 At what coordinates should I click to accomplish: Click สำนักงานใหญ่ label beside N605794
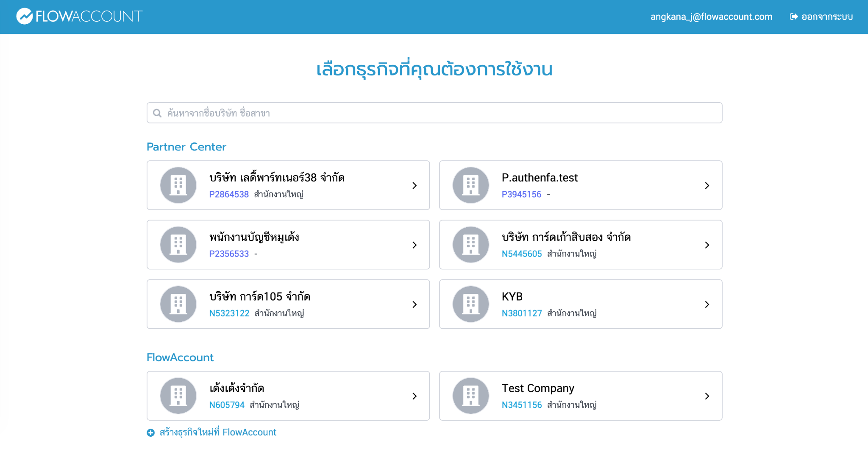(x=275, y=405)
